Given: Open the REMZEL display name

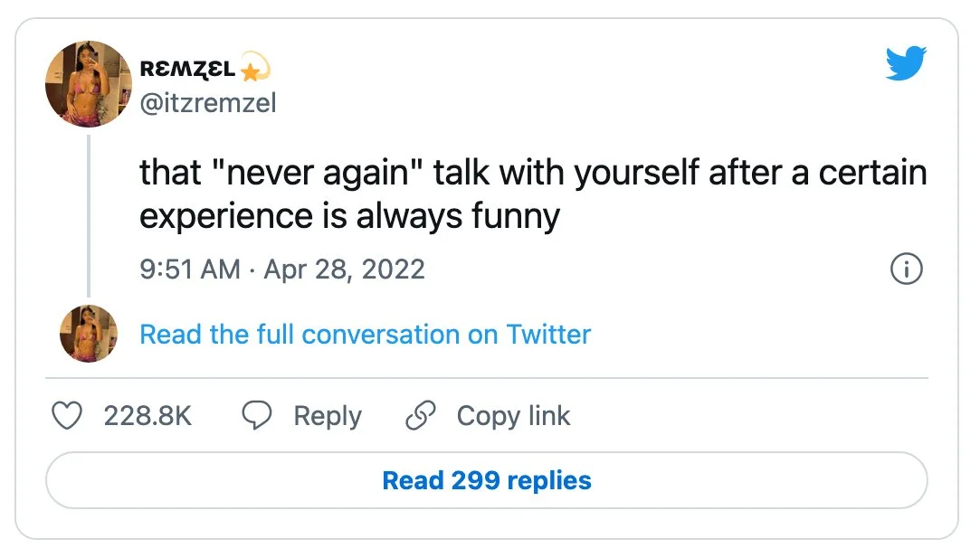Looking at the screenshot, I should coord(188,70).
